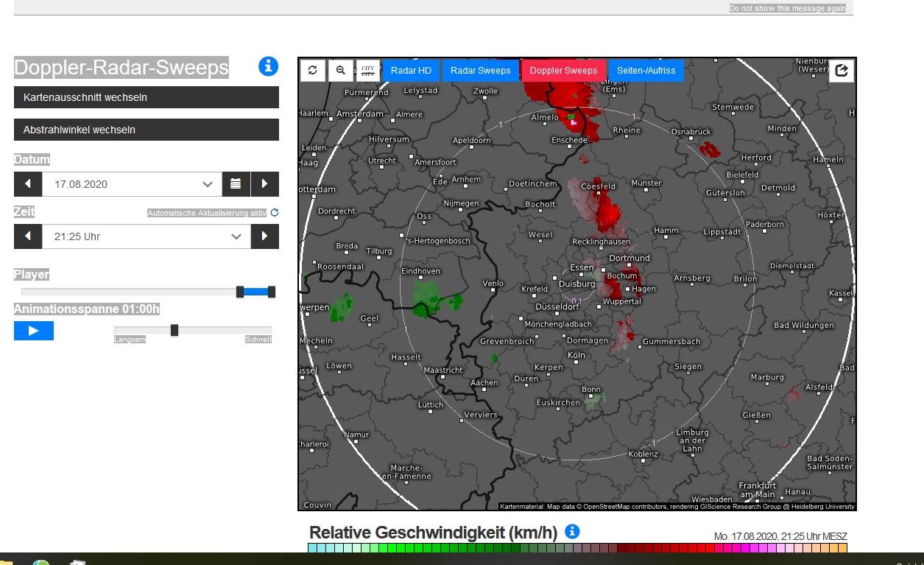Open info icon next to Relative Geschwindigkeit
The image size is (924, 565).
pyautogui.click(x=572, y=531)
